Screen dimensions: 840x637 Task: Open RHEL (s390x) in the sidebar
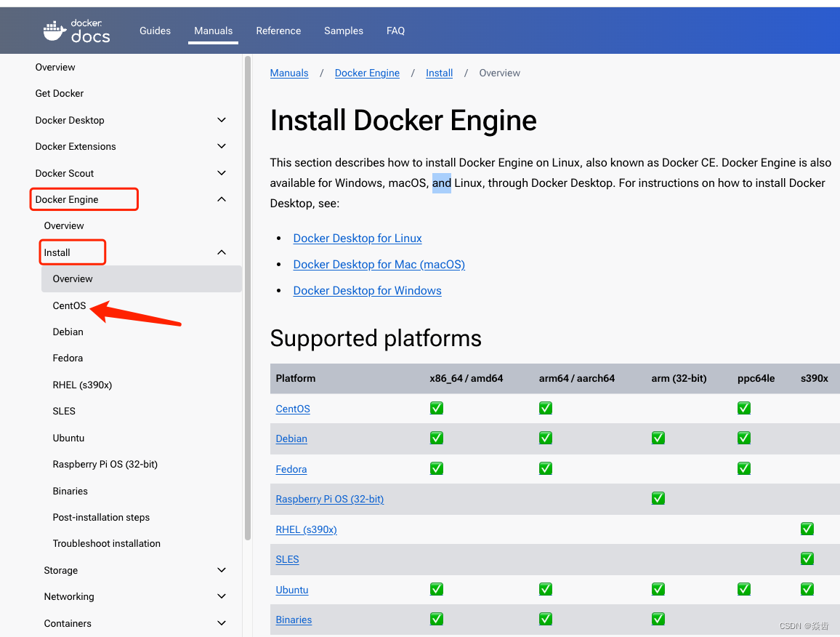click(x=82, y=385)
